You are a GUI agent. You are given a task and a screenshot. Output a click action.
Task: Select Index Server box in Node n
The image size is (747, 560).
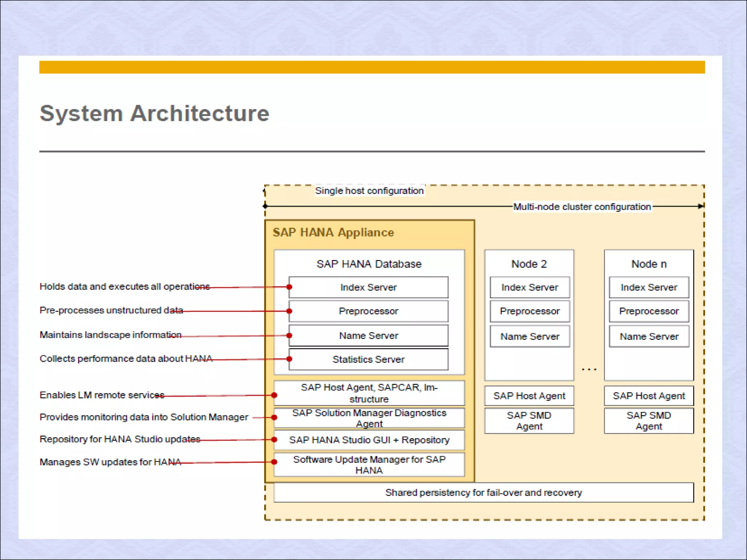649,287
